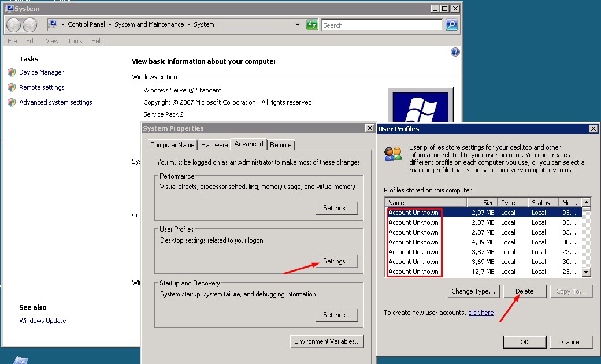
Task: Open User Profiles Settings button
Action: 336,261
